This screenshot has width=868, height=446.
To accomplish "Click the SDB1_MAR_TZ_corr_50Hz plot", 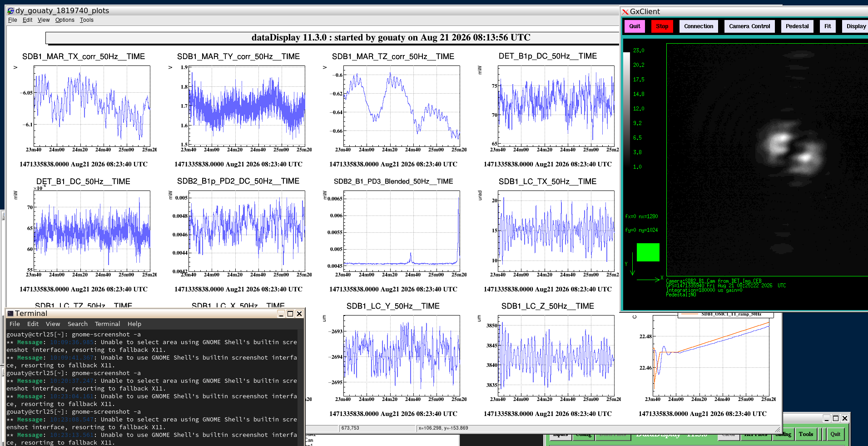I will coord(402,105).
